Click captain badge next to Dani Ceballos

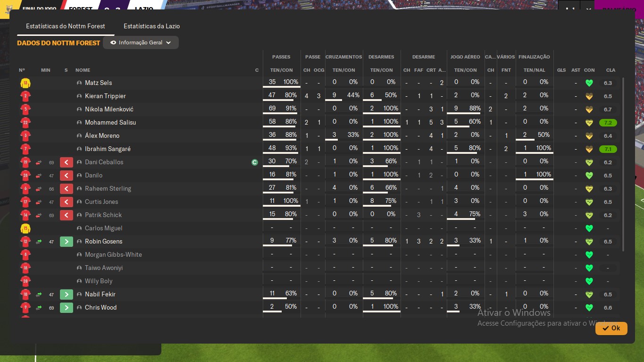pyautogui.click(x=255, y=162)
